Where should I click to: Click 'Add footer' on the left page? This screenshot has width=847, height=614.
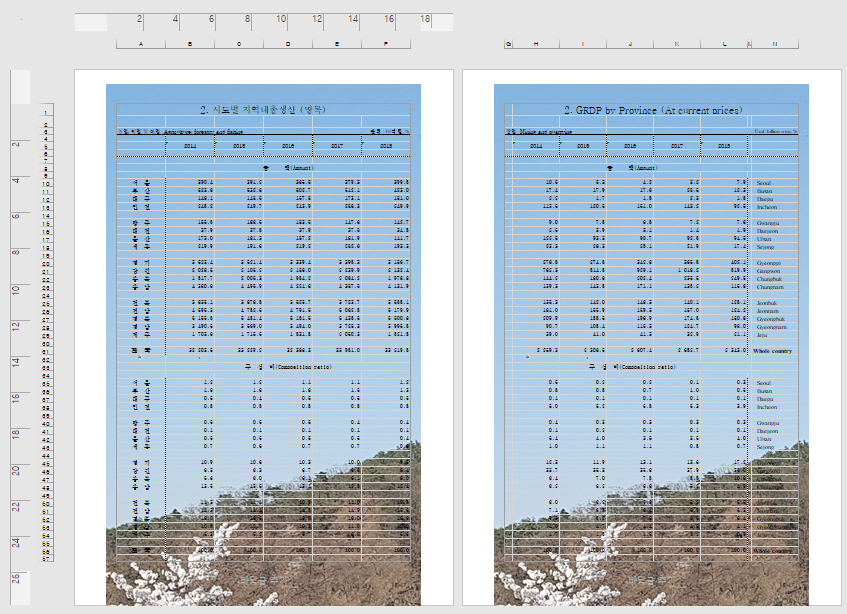(x=263, y=581)
